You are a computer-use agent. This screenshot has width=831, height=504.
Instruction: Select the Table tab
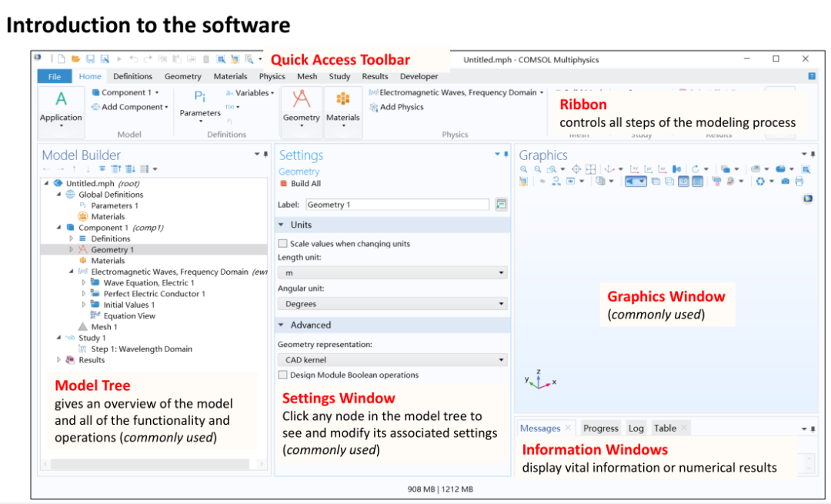(x=665, y=429)
